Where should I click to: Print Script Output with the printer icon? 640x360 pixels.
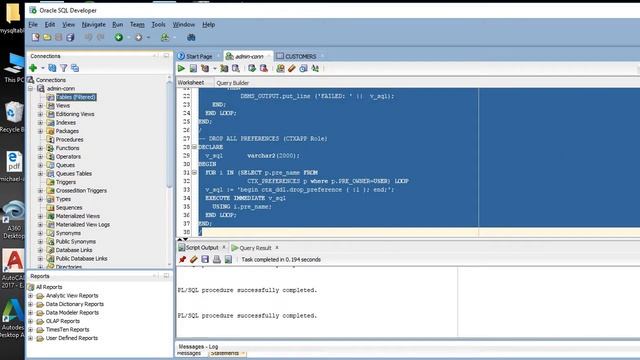(217, 259)
